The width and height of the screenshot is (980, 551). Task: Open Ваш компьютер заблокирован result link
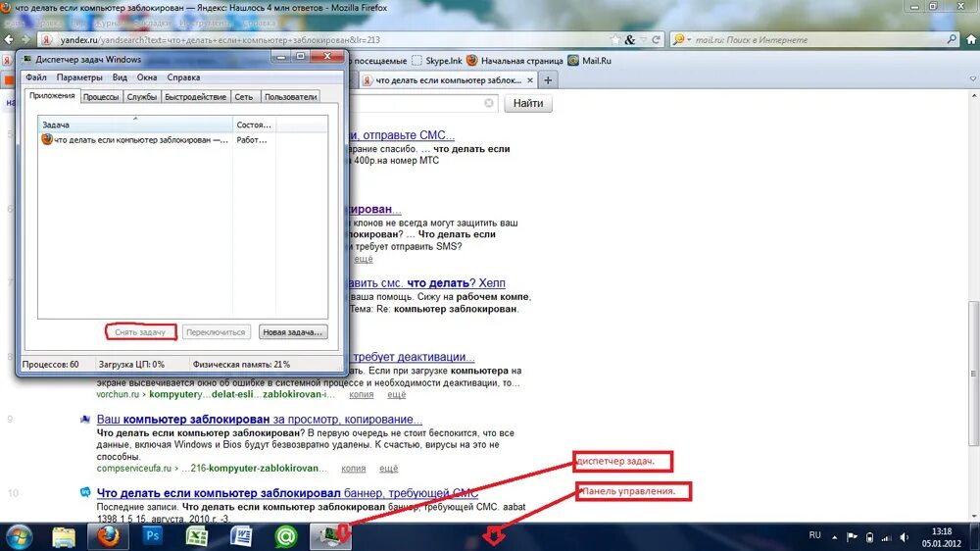(260, 419)
